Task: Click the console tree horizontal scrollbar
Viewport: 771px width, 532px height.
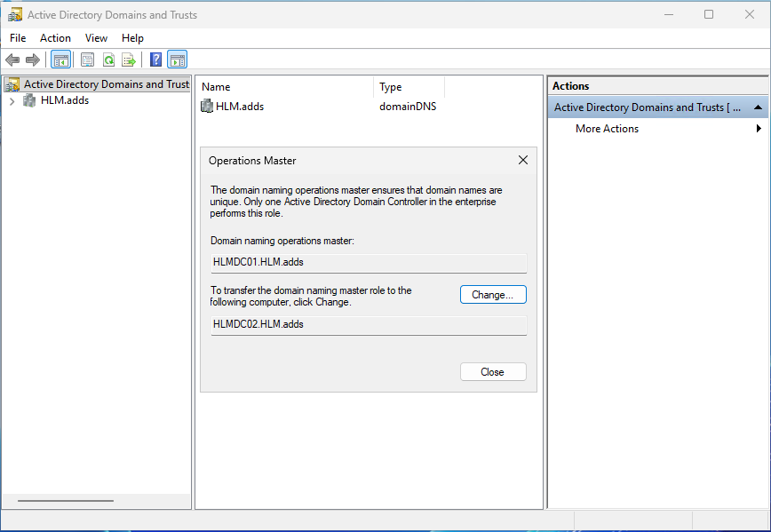Action: [65, 501]
